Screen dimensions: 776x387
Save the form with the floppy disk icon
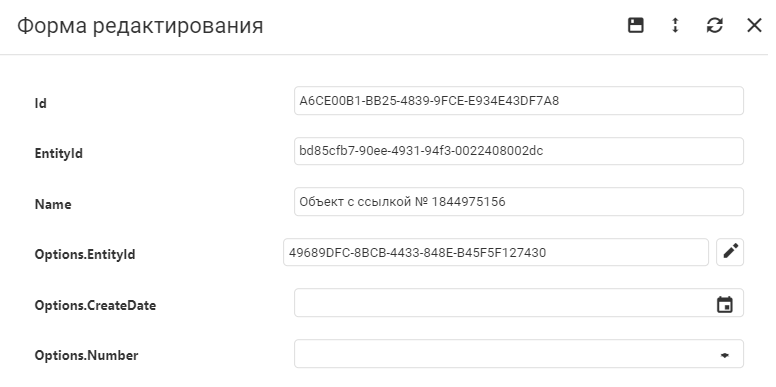[635, 25]
